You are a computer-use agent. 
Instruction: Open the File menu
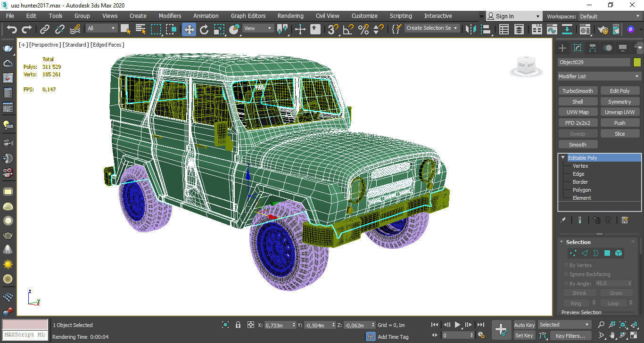pyautogui.click(x=10, y=16)
